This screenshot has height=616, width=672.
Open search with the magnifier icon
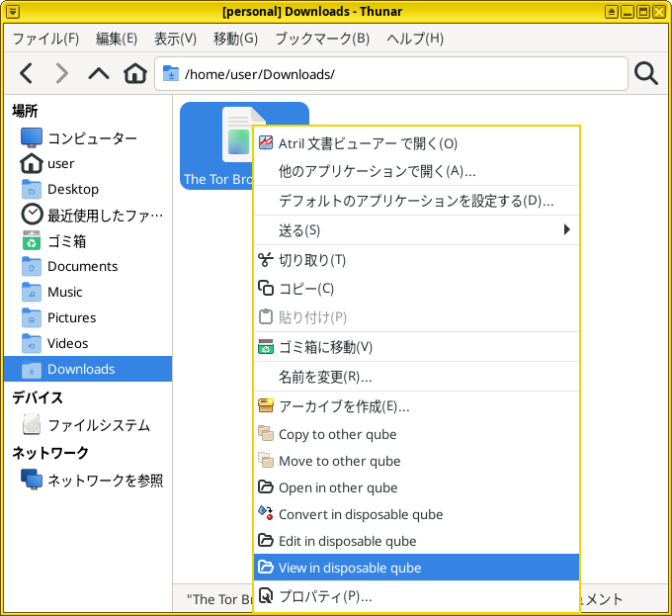pyautogui.click(x=646, y=74)
